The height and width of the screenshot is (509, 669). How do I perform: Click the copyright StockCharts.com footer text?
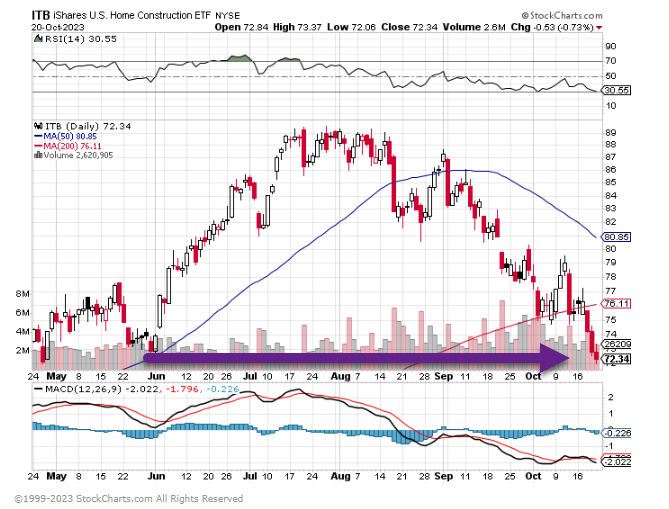128,498
